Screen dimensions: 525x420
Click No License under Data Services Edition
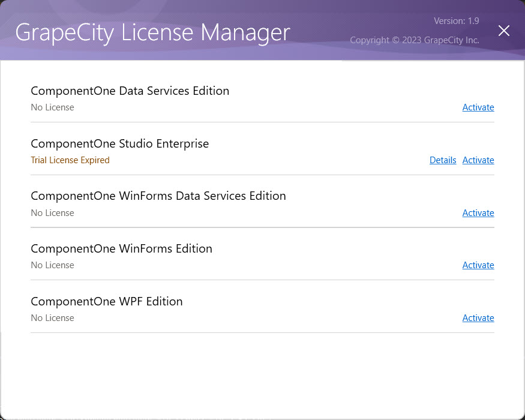point(53,107)
